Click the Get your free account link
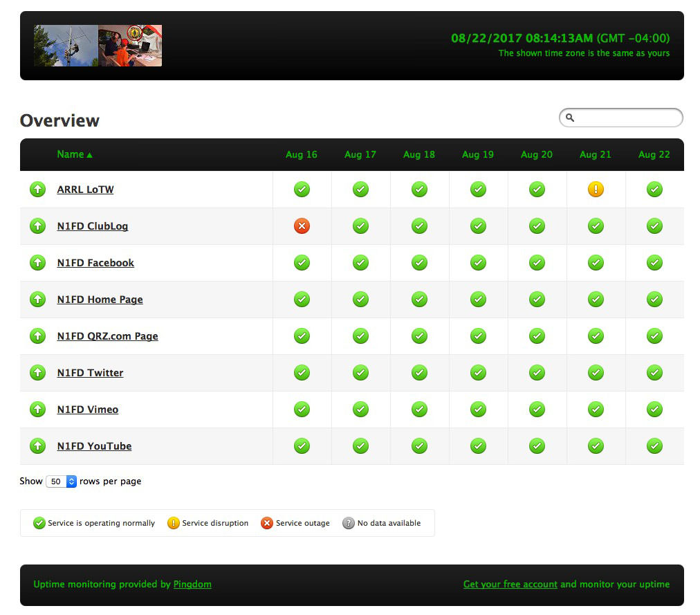 coord(510,584)
